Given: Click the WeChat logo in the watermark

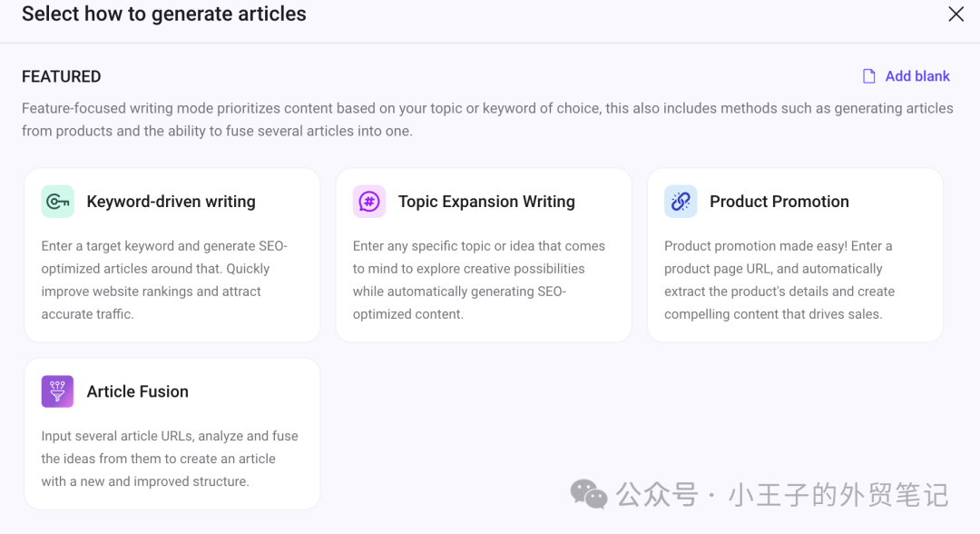Looking at the screenshot, I should pyautogui.click(x=589, y=494).
